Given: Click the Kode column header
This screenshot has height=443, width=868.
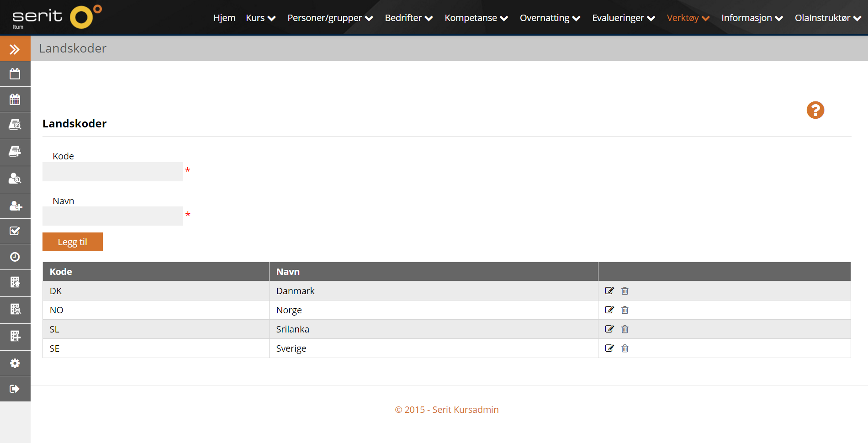Looking at the screenshot, I should tap(156, 272).
